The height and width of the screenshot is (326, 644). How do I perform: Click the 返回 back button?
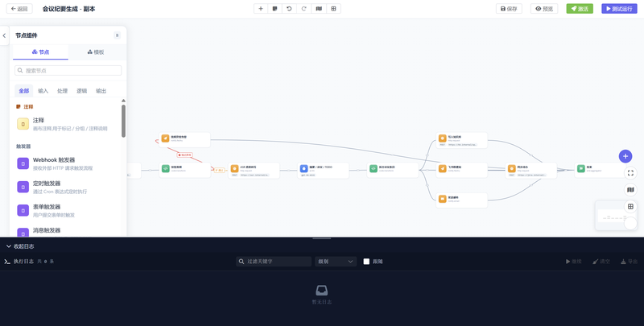(x=19, y=9)
